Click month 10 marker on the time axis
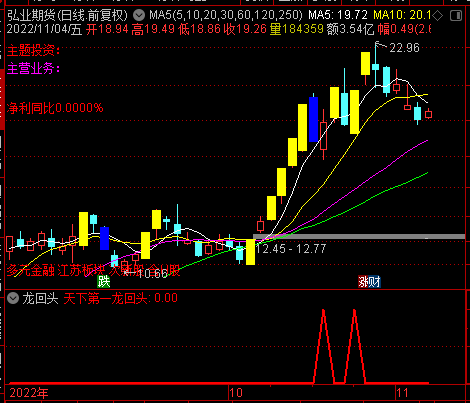The width and height of the screenshot is (470, 403). (x=236, y=393)
